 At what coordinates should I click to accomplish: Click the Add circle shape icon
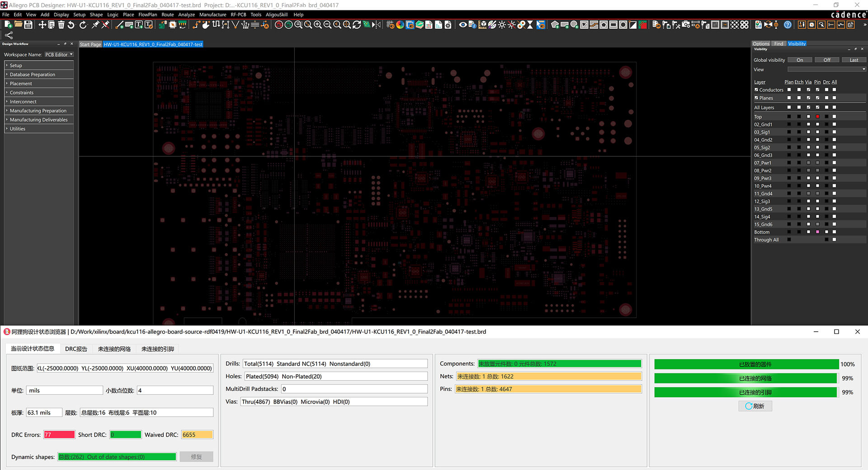pyautogui.click(x=574, y=24)
